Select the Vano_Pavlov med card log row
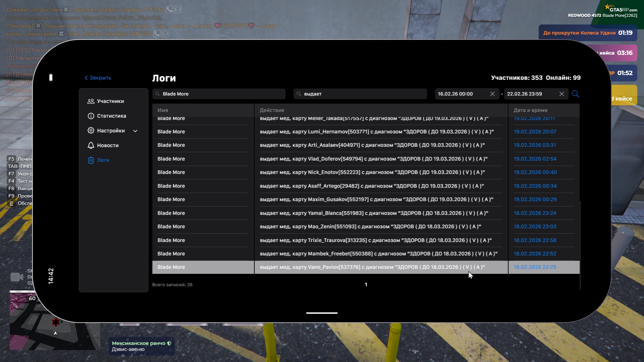Viewport: 644px width, 362px height. [372, 267]
